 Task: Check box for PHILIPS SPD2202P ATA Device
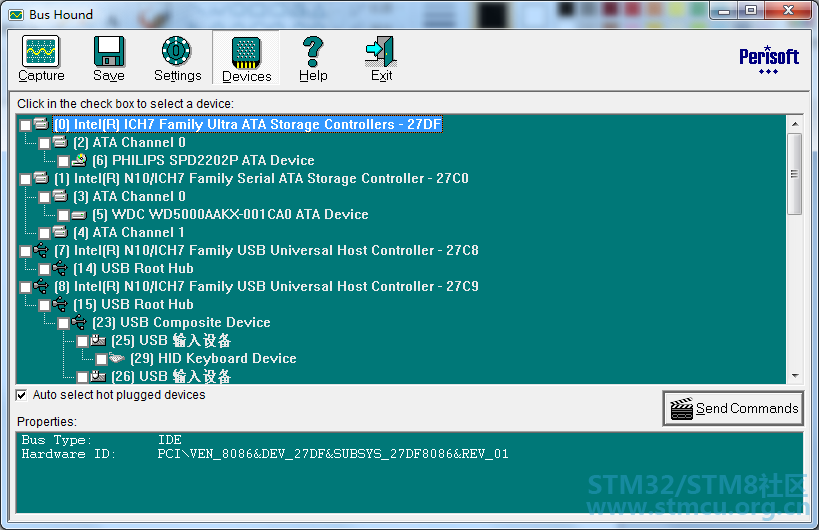[x=63, y=161]
